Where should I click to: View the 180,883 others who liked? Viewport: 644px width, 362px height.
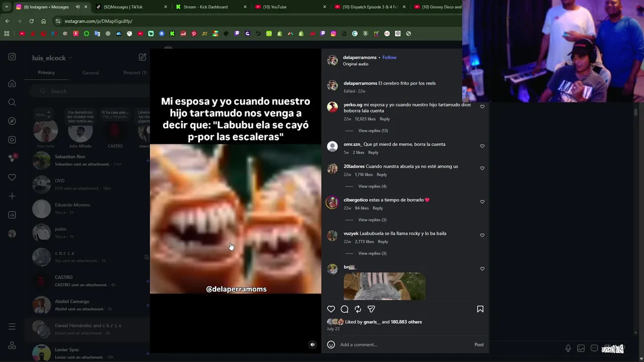[x=407, y=322]
